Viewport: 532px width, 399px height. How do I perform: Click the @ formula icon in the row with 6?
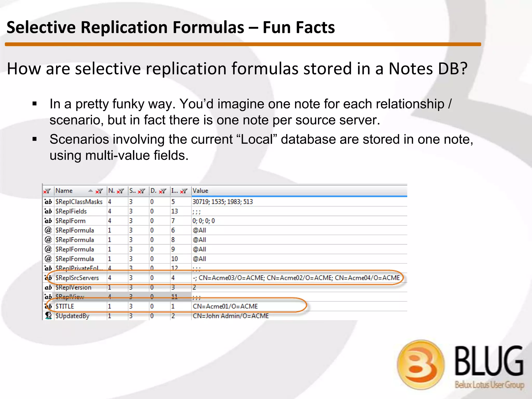48,230
